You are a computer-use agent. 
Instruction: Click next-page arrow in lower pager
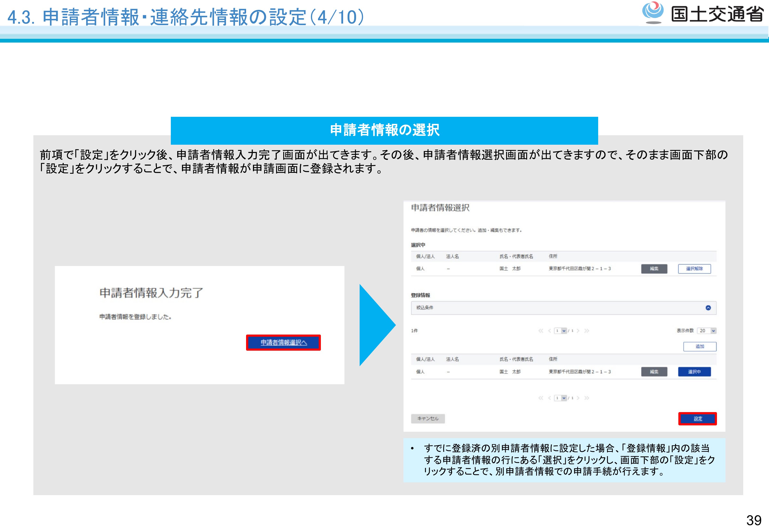pyautogui.click(x=578, y=398)
